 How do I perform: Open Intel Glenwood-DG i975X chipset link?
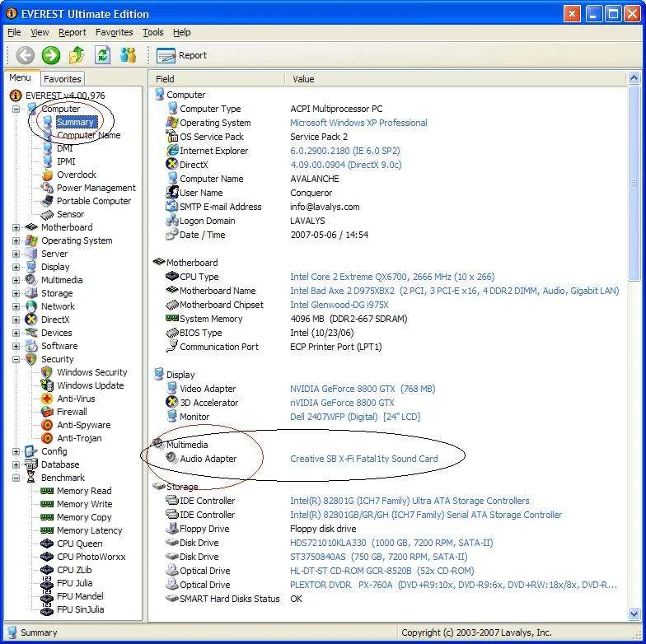339,305
